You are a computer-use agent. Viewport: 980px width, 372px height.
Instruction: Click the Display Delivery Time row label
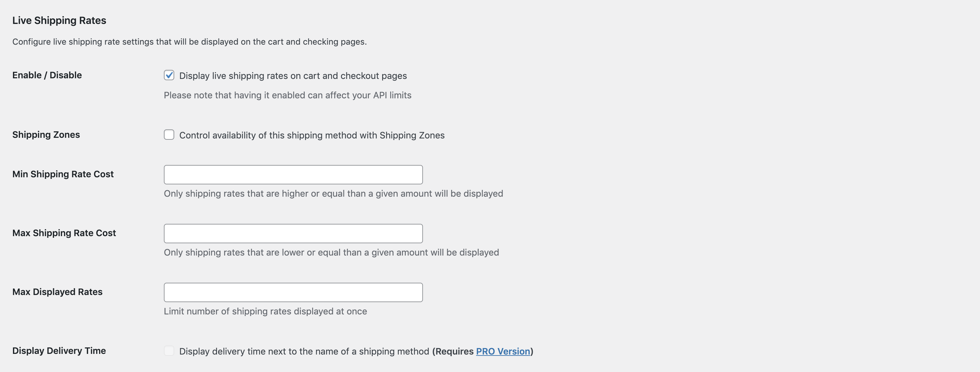click(59, 351)
